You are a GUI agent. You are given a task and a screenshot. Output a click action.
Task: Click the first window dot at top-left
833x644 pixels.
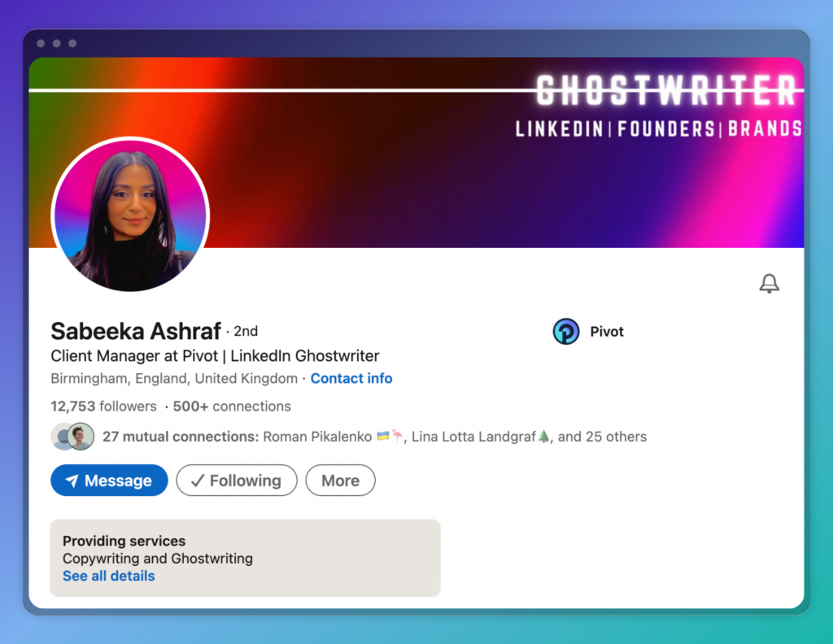coord(41,43)
